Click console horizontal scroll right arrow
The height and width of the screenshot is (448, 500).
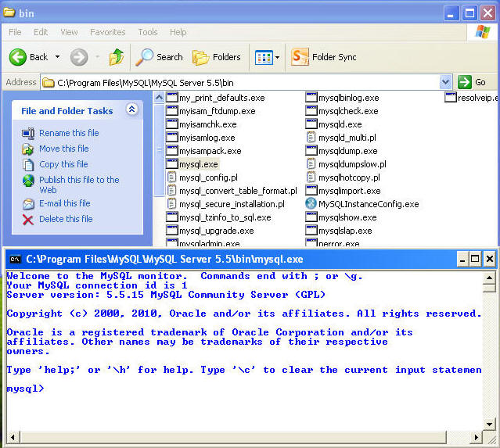(477, 437)
